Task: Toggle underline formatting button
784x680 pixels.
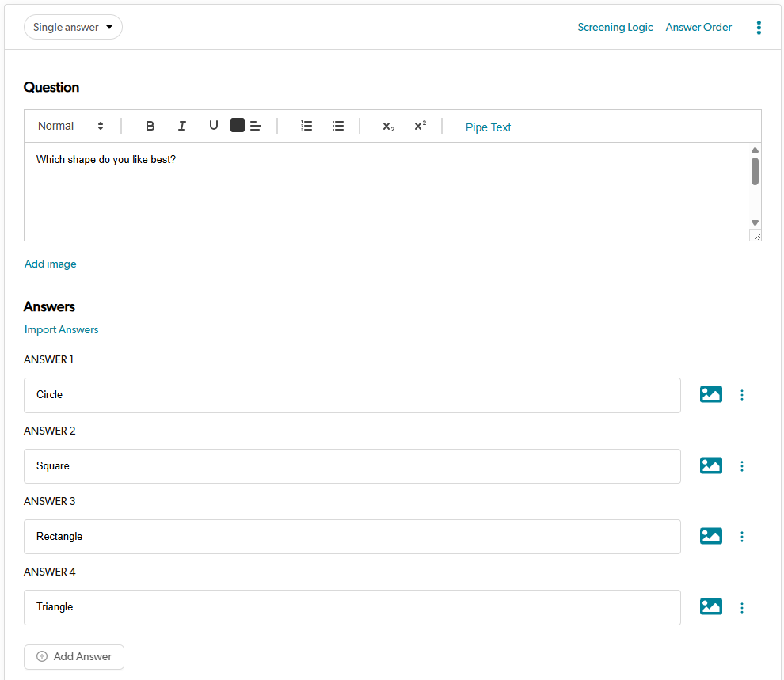Action: [x=214, y=126]
